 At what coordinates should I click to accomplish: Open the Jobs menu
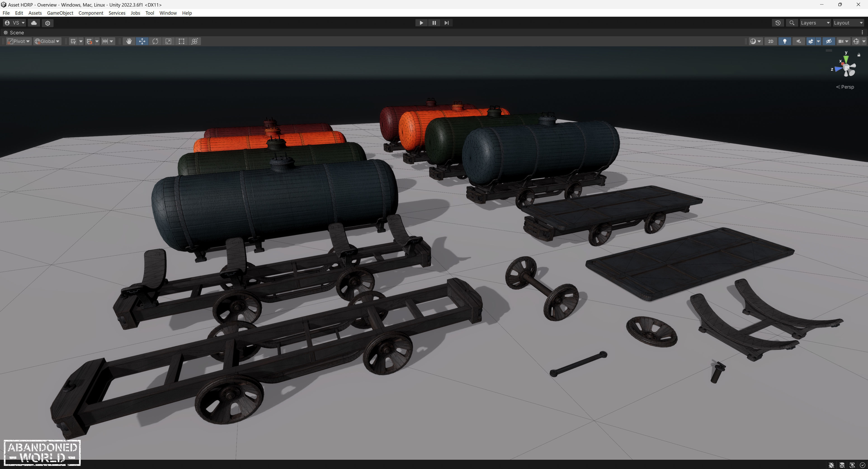tap(135, 13)
